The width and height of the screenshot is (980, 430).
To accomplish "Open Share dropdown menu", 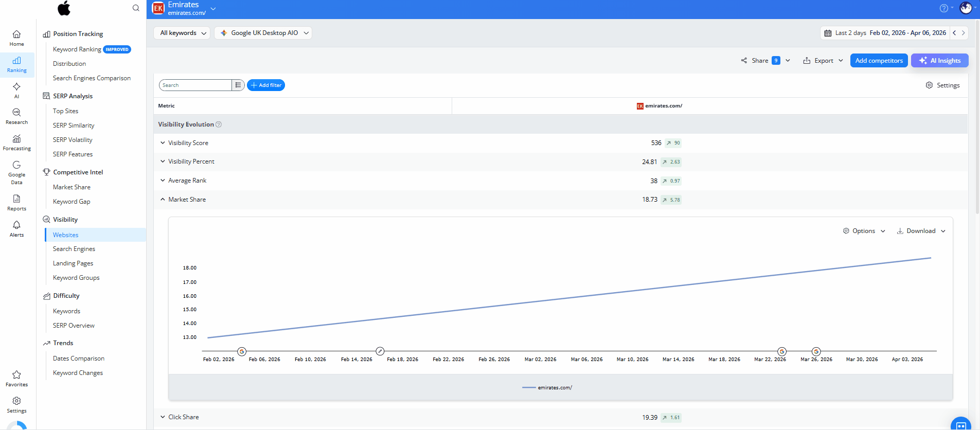I will coord(765,61).
